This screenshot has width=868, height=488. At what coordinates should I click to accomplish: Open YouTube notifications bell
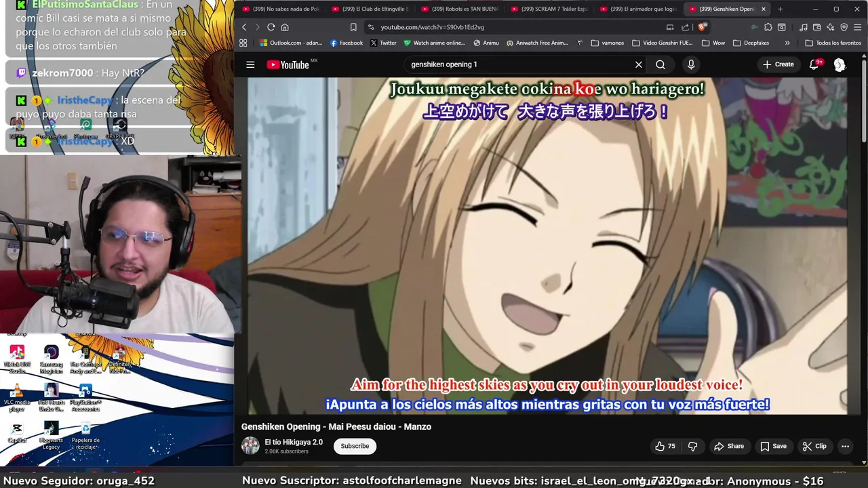[x=814, y=64]
